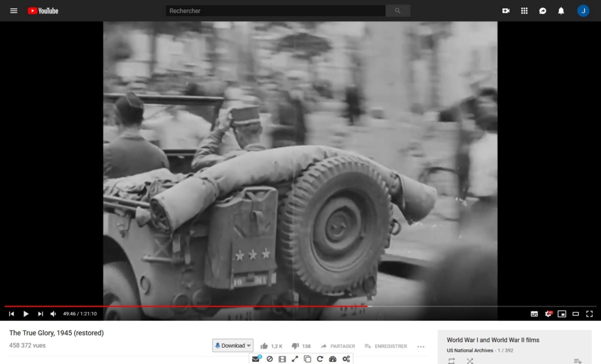Open the Download dropdown button
The image size is (601, 364).
pos(232,346)
